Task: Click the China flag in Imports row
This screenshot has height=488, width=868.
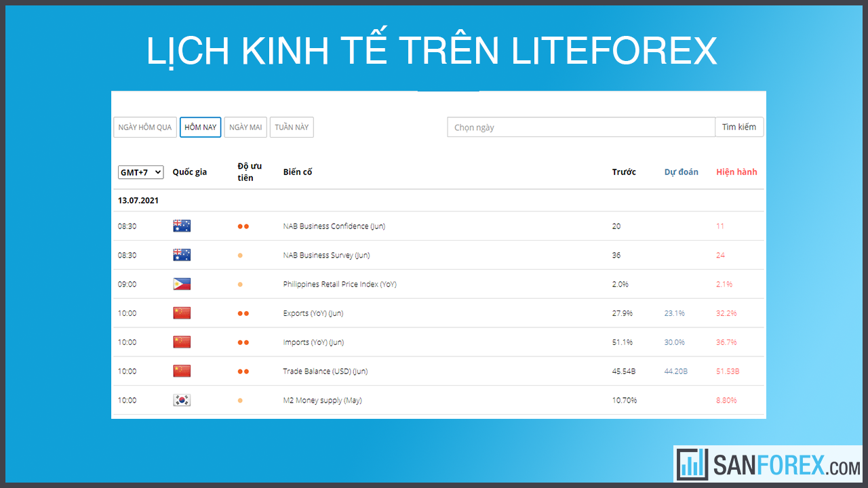Action: (x=182, y=342)
